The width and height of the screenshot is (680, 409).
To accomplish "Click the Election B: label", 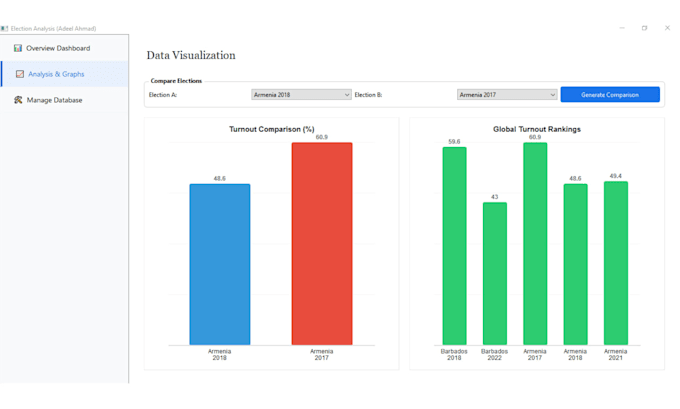I will (368, 95).
